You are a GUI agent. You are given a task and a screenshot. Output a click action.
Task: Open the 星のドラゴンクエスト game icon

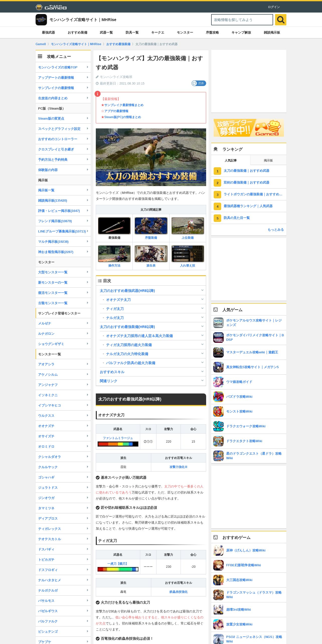tap(218, 456)
